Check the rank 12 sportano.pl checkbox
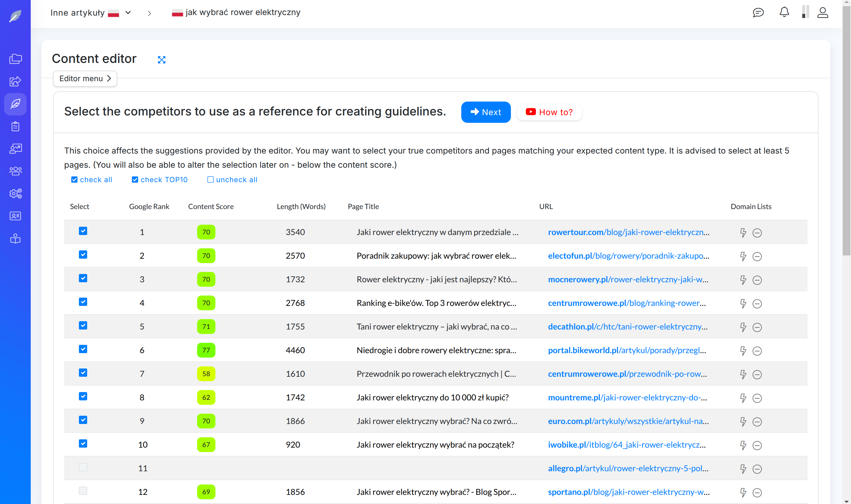The width and height of the screenshot is (851, 504). tap(83, 491)
